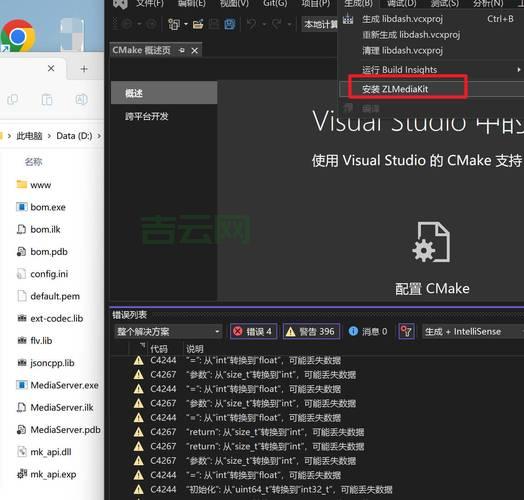Screen dimensions: 524x500
Task: Select 清理 libdash.vcxproj menu item
Action: (431, 51)
